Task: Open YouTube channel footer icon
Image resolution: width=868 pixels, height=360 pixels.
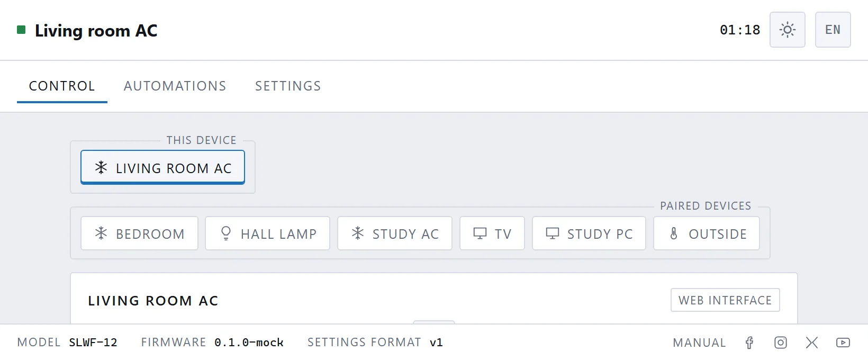Action: click(843, 343)
